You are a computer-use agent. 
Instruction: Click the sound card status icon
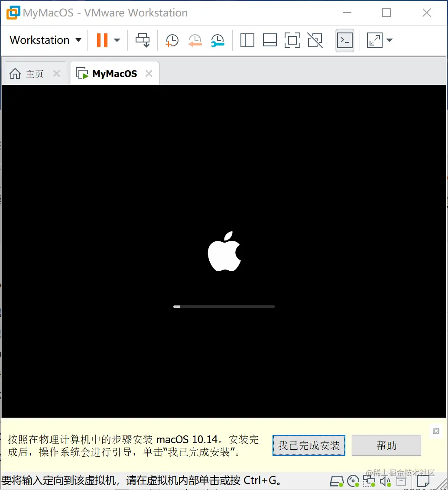pyautogui.click(x=385, y=481)
